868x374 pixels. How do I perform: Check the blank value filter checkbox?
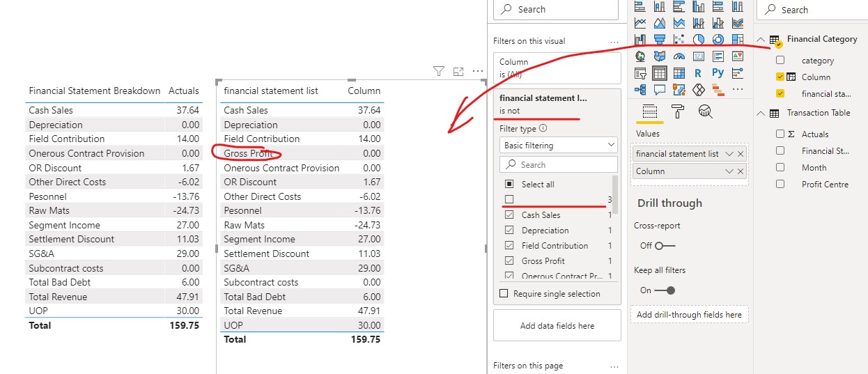[509, 199]
